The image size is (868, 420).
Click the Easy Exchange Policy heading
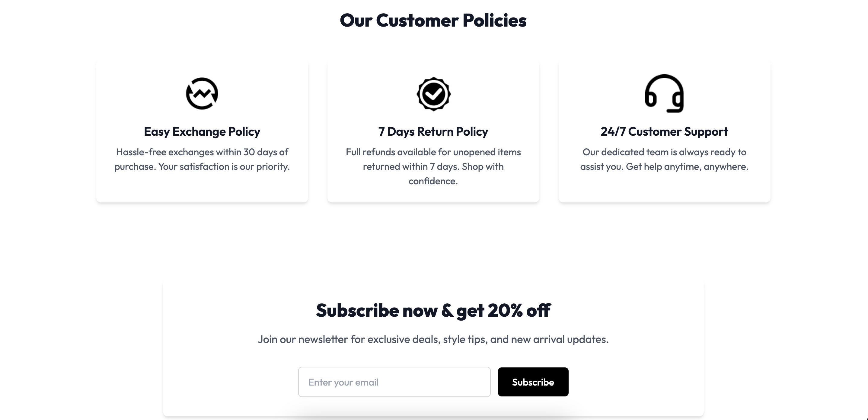click(202, 132)
